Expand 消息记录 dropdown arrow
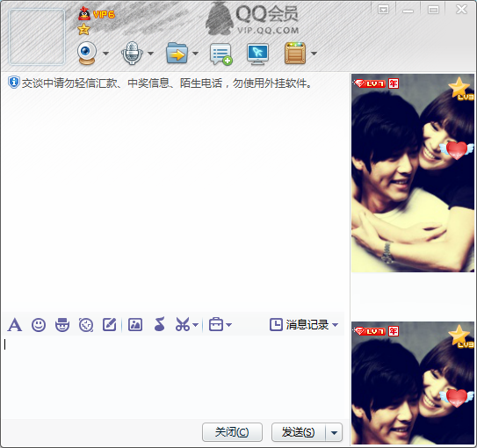477x448 pixels. 336,325
